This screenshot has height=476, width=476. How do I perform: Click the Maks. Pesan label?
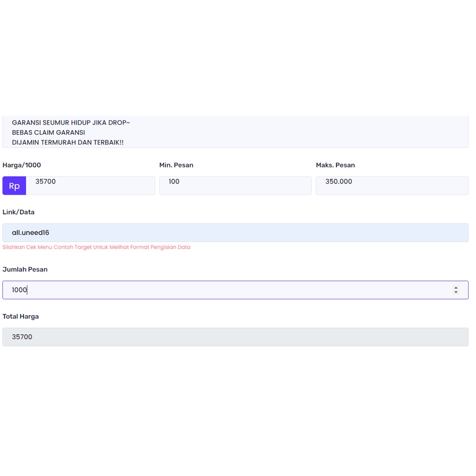point(335,165)
